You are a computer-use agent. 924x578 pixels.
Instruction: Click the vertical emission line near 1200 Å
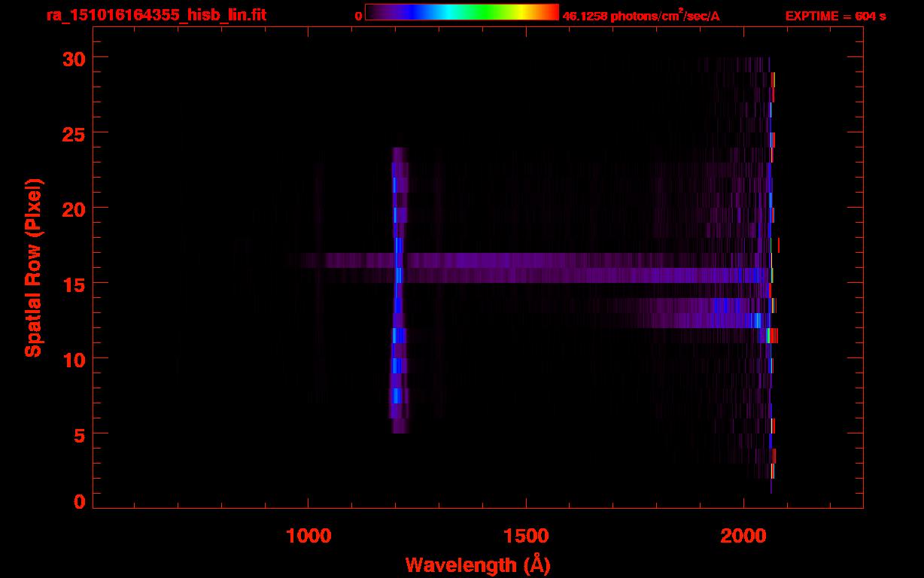point(399,290)
